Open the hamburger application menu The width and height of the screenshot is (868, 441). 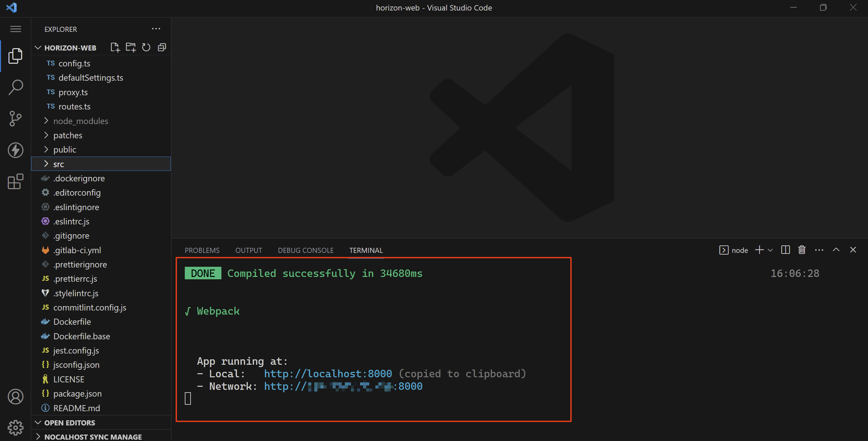point(16,29)
